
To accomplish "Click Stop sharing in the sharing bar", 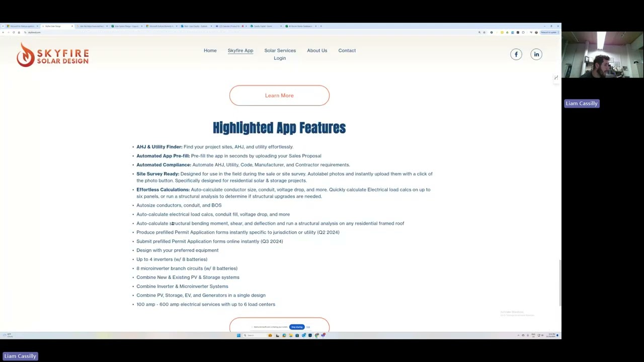I will 297,327.
